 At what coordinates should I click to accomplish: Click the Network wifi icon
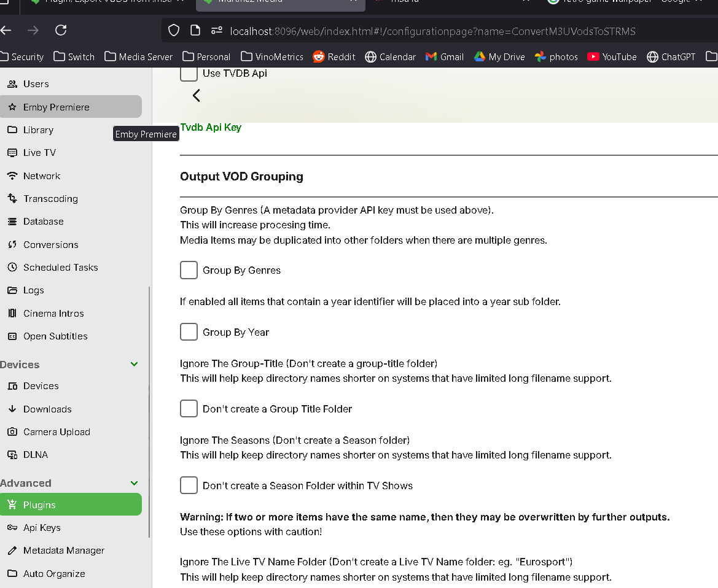coord(12,176)
